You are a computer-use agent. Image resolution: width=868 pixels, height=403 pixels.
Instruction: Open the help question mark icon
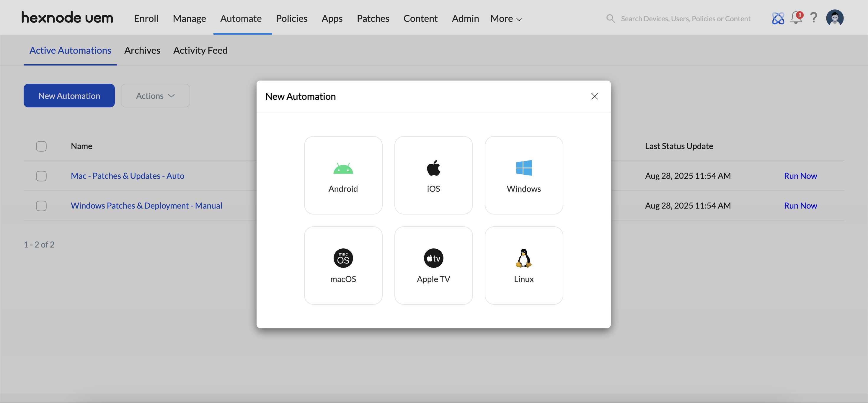[813, 18]
